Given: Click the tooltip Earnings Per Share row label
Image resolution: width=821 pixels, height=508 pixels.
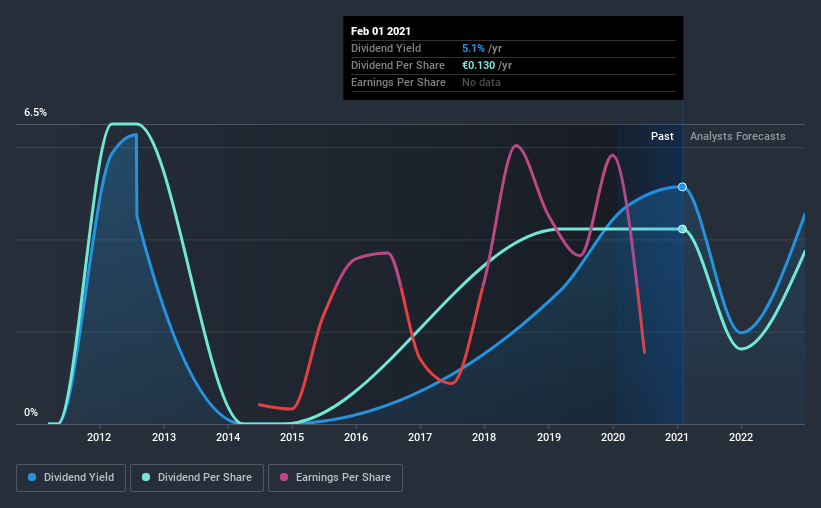Looking at the screenshot, I should [398, 82].
